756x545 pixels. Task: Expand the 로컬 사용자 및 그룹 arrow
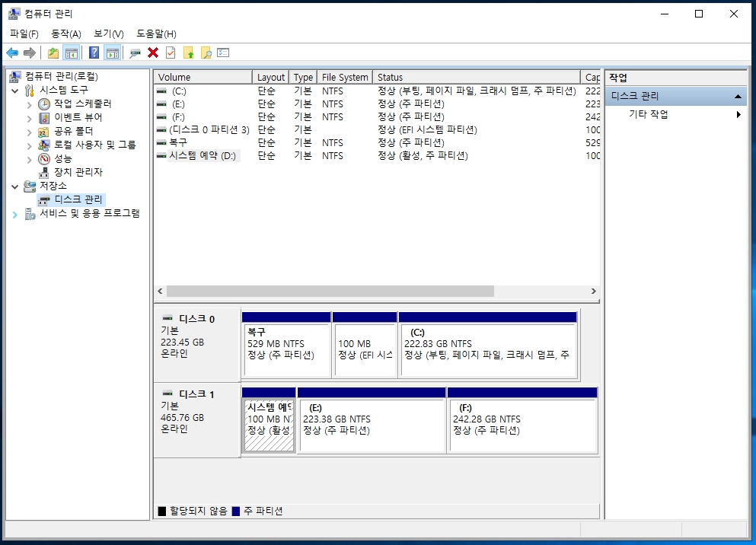30,145
